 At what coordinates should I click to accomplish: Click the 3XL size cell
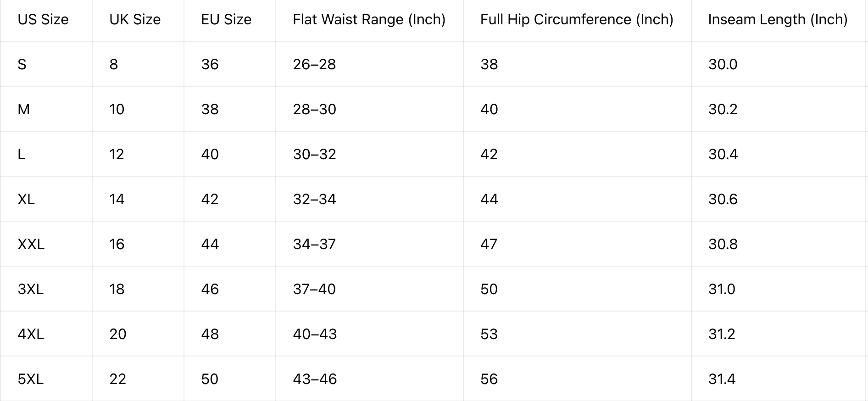(x=46, y=289)
